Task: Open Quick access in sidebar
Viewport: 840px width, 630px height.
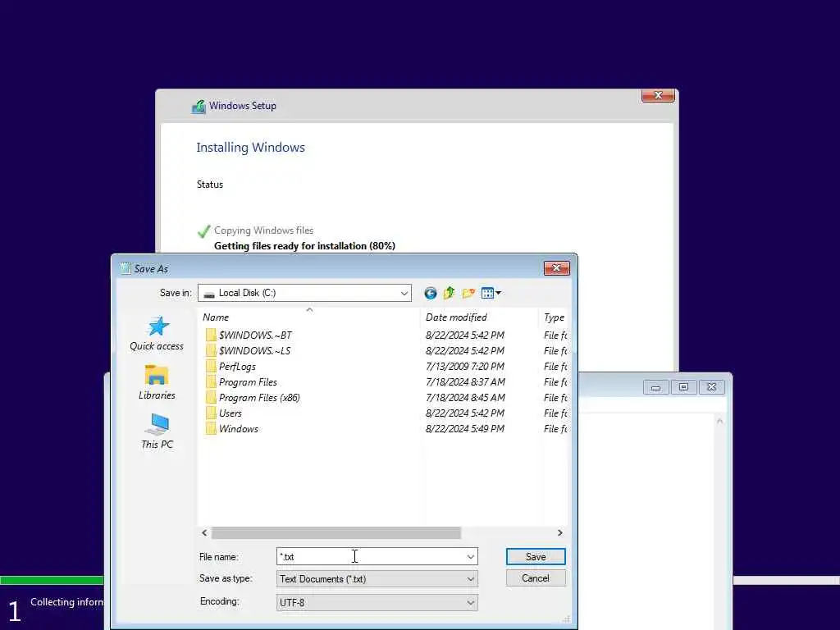Action: coord(157,334)
